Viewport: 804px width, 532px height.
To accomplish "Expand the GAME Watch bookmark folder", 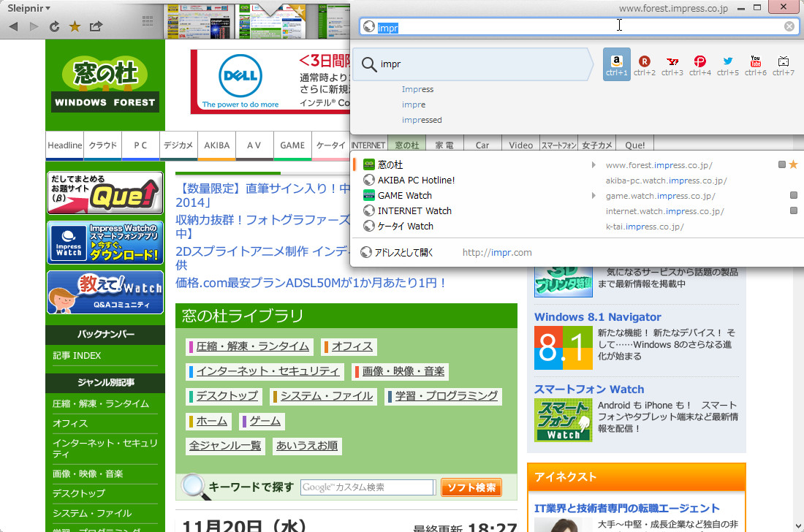I will (x=593, y=195).
